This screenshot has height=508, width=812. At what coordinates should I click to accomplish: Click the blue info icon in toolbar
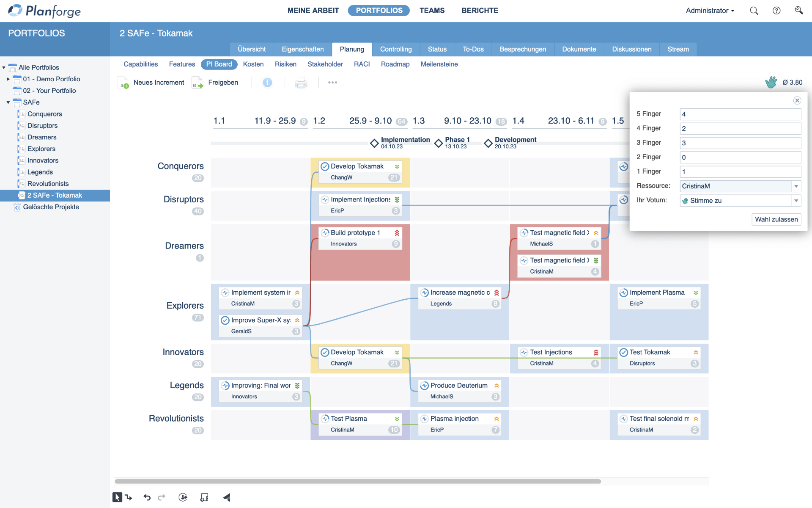tap(267, 83)
